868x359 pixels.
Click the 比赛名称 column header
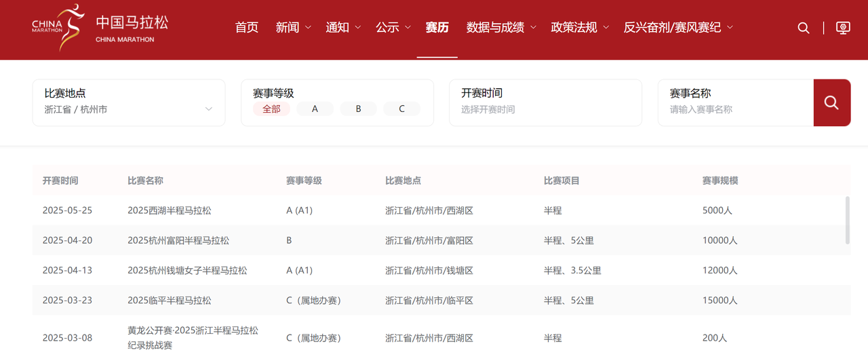(145, 181)
